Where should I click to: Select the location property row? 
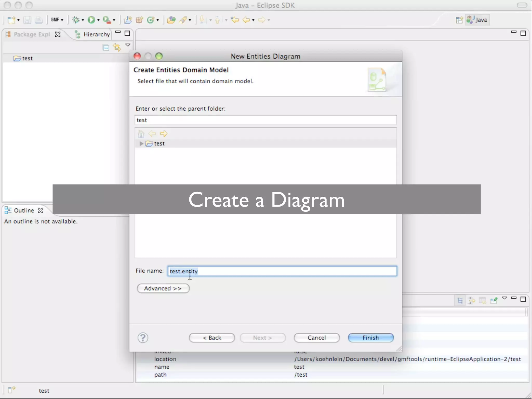[332, 359]
